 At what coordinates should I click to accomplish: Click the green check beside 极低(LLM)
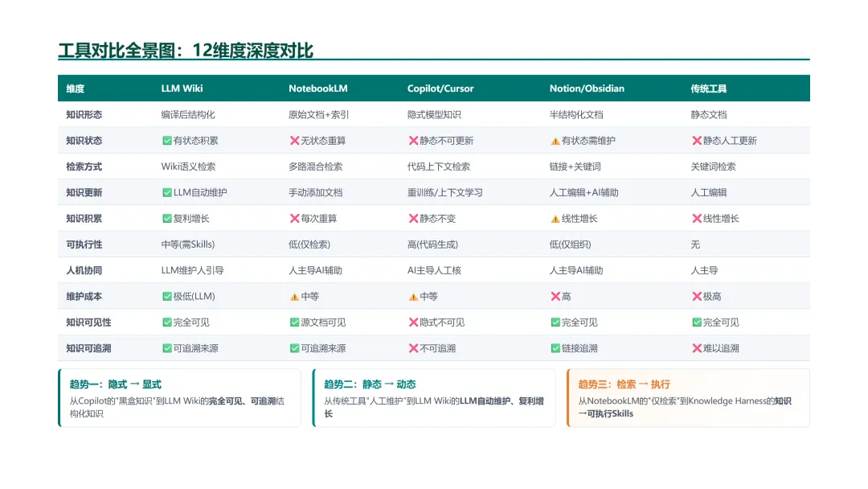pos(166,296)
